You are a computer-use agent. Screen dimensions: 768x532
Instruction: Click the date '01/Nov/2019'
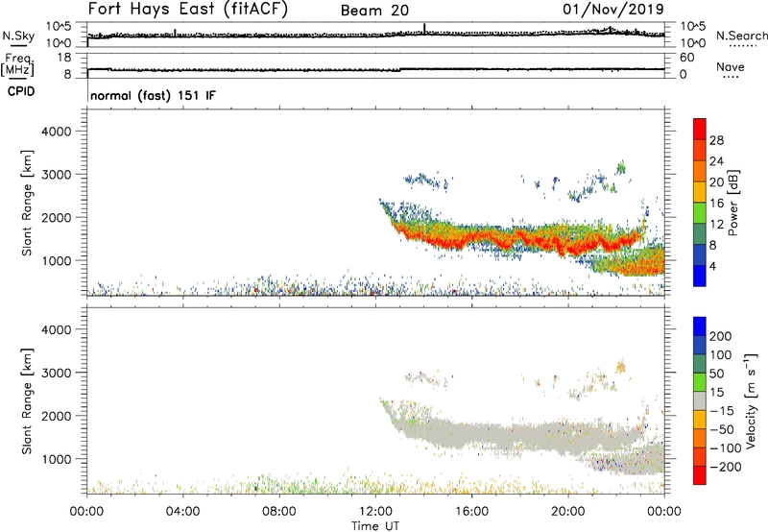tap(613, 9)
